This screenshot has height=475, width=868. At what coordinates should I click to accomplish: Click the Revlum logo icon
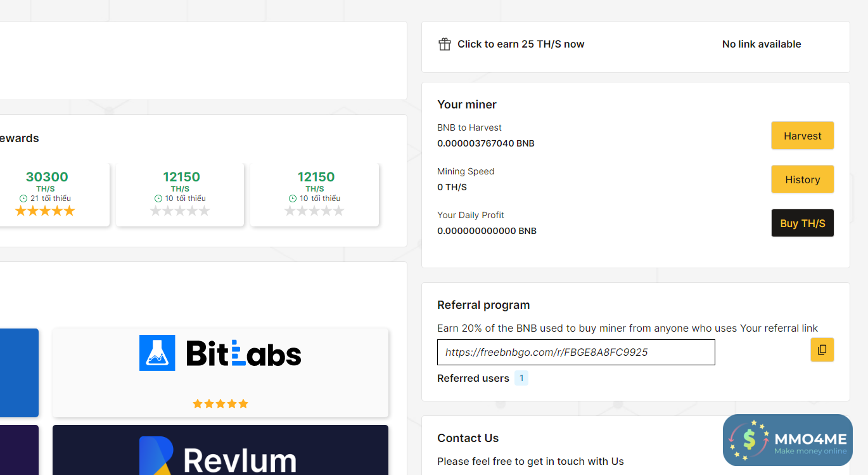(156, 455)
